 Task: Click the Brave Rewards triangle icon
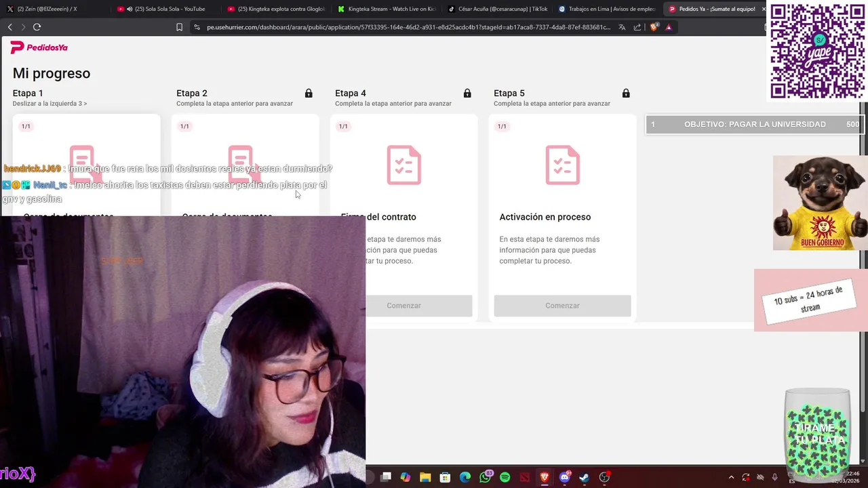point(669,27)
